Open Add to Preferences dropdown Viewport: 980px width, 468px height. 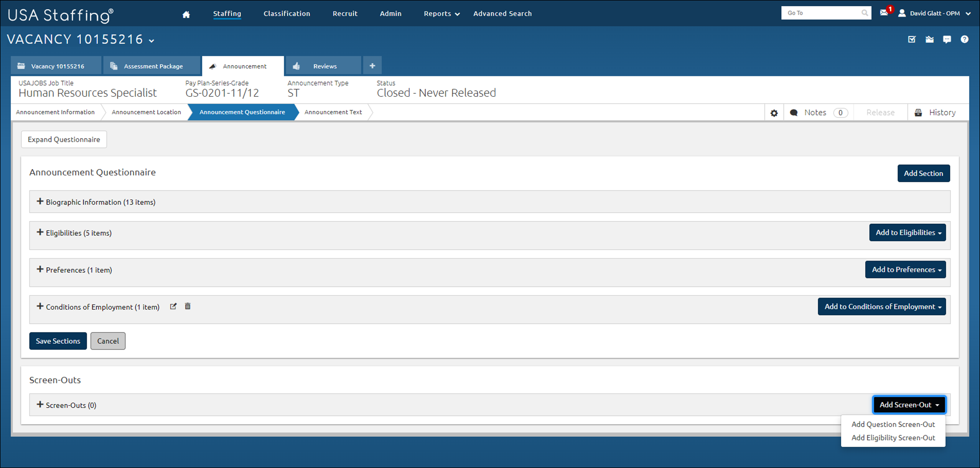[906, 270]
